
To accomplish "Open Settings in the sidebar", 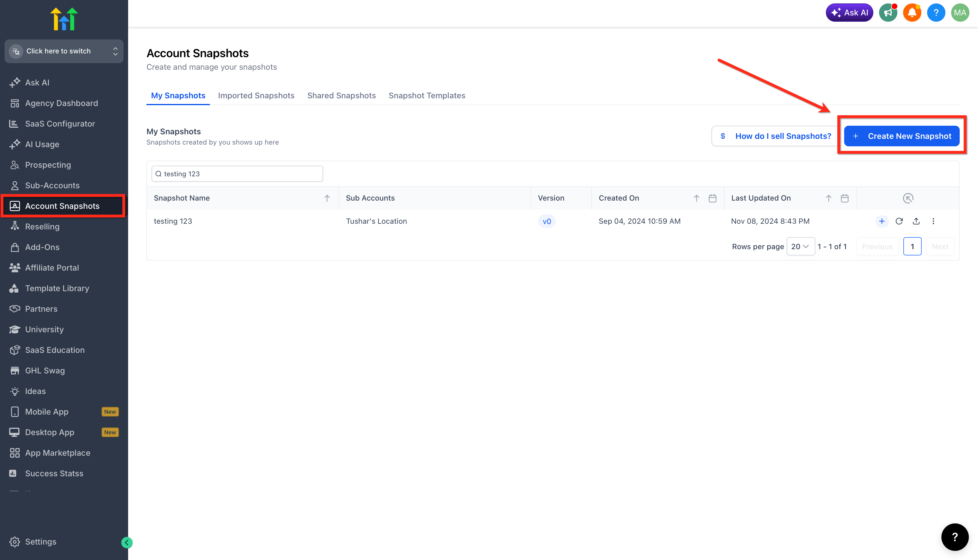I will tap(40, 541).
